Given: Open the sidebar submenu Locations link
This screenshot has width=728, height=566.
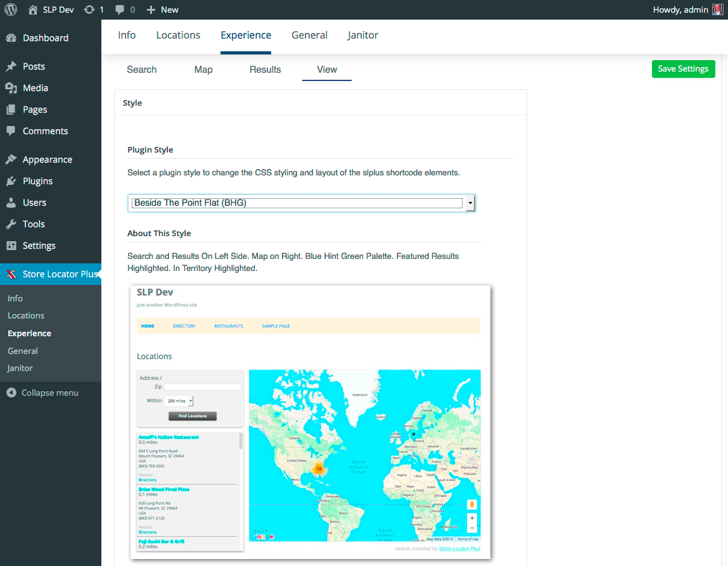Looking at the screenshot, I should pyautogui.click(x=26, y=315).
